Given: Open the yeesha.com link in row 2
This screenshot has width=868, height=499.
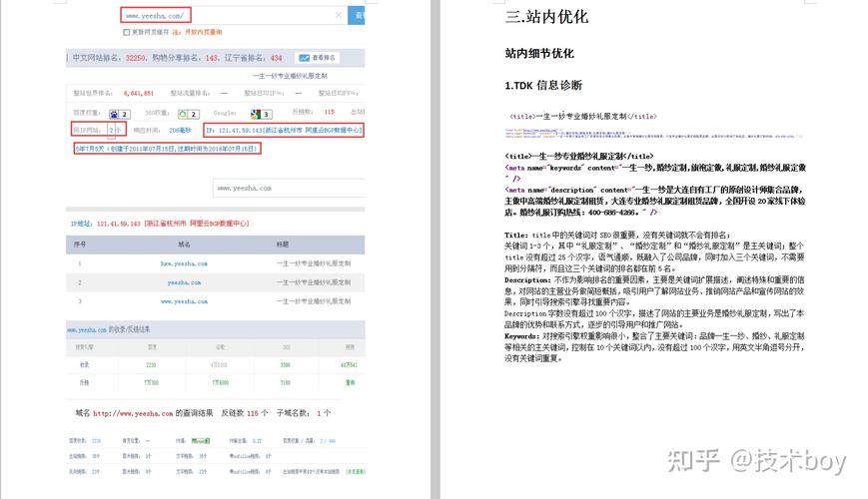Looking at the screenshot, I should (x=184, y=282).
